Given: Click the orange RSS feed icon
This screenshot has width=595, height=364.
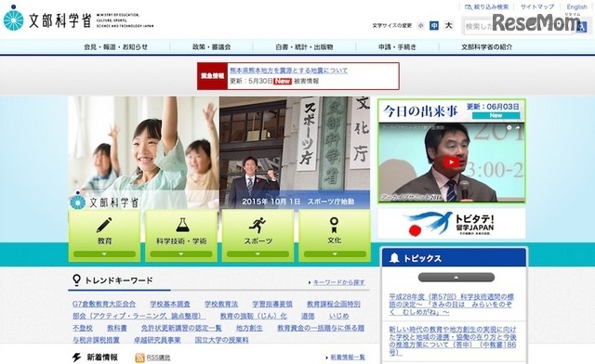Looking at the screenshot, I should click(139, 357).
